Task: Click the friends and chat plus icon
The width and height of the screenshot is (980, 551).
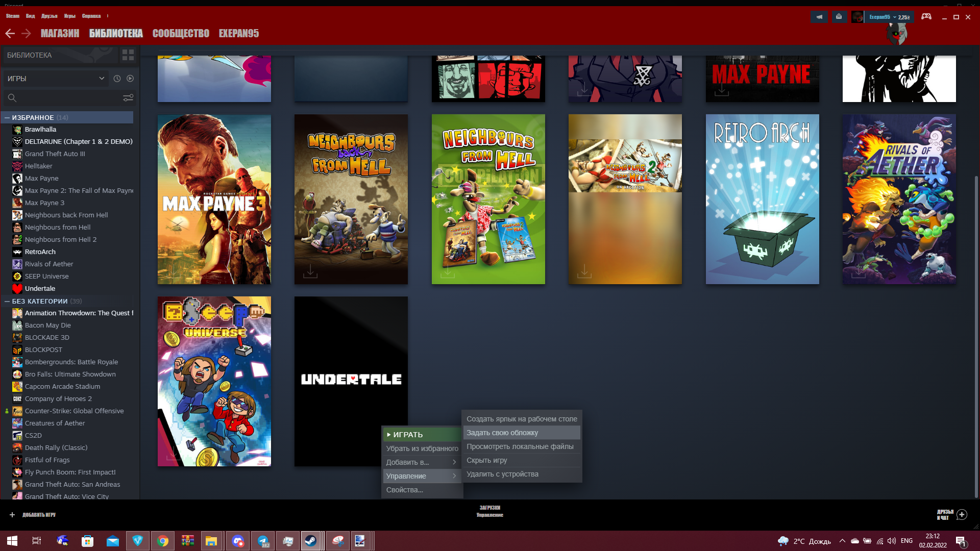Action: point(962,514)
